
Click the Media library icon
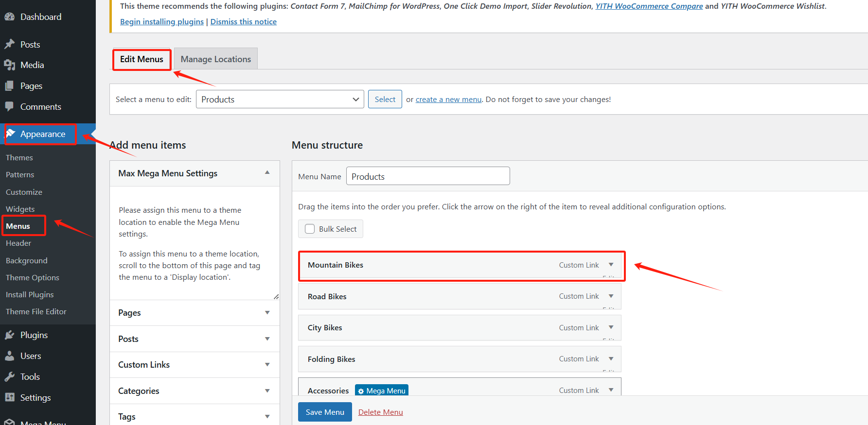coord(10,65)
